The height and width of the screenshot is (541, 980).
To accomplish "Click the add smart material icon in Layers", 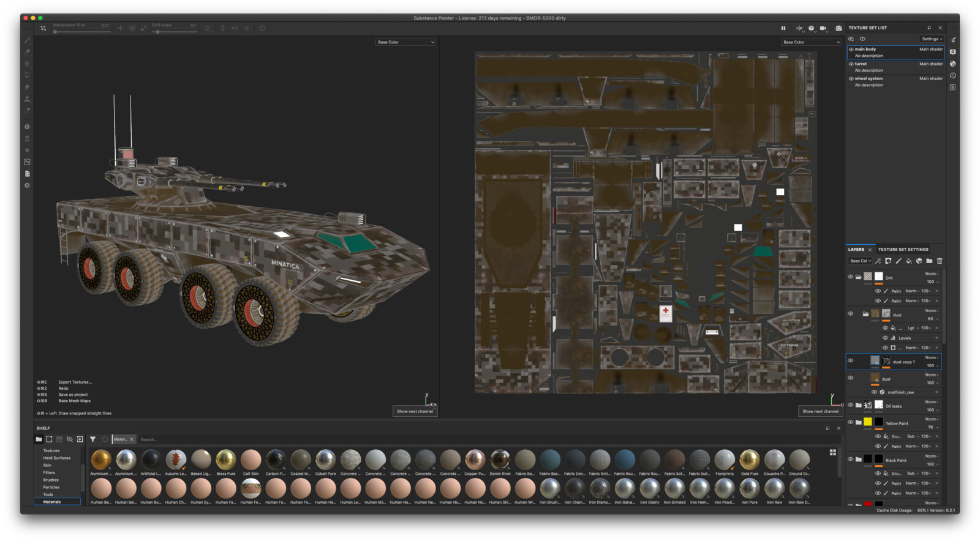I will [919, 261].
